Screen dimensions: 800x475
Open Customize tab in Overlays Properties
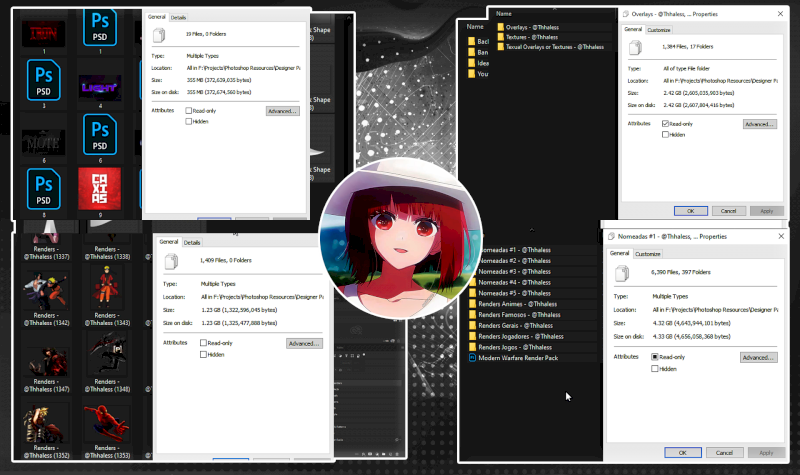[659, 30]
